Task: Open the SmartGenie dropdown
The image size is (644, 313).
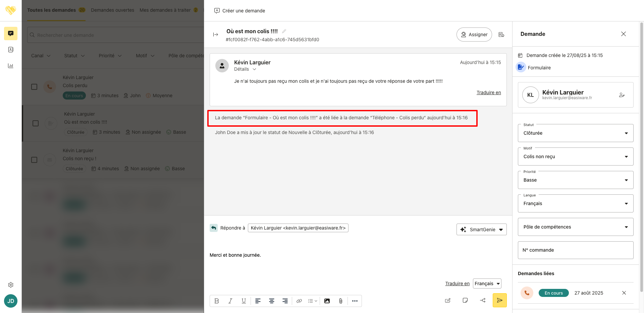Action: pos(481,230)
